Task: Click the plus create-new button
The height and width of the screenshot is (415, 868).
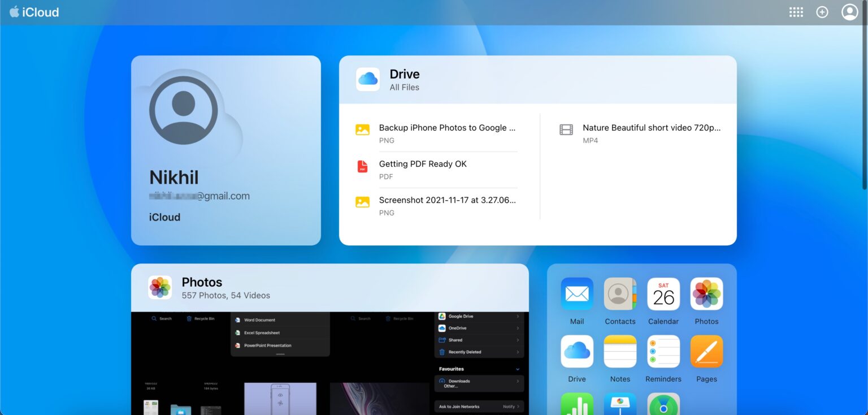Action: (x=822, y=12)
